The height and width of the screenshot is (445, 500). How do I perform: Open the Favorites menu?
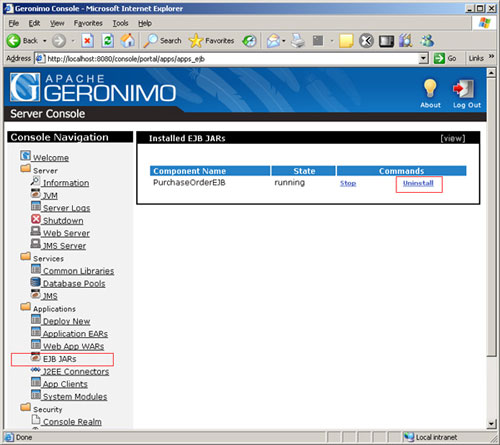88,23
